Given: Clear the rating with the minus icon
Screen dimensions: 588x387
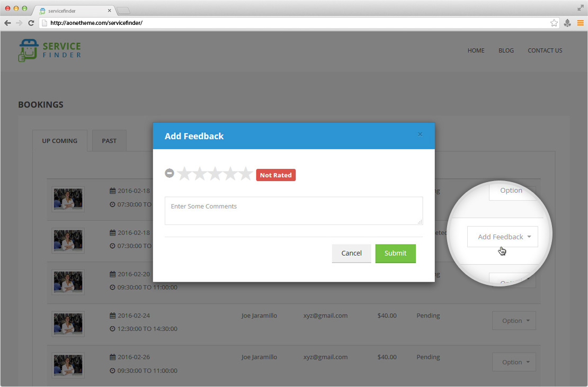Looking at the screenshot, I should point(170,173).
